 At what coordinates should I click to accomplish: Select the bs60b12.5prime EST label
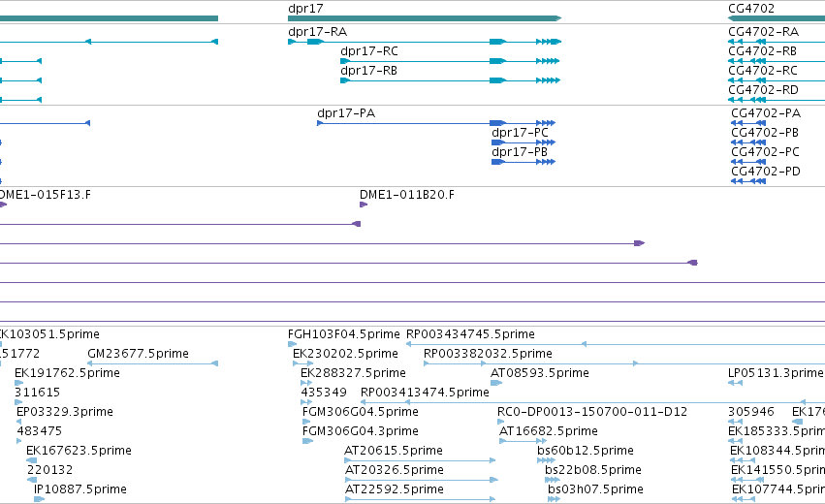586,451
